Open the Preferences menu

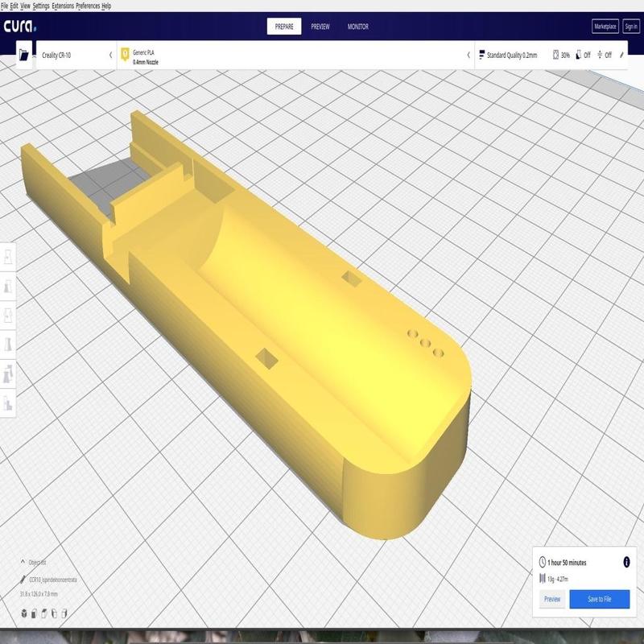coord(88,6)
